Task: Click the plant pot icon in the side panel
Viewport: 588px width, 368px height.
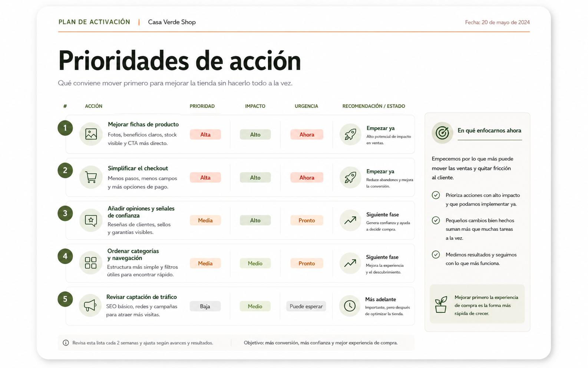Action: click(x=441, y=305)
